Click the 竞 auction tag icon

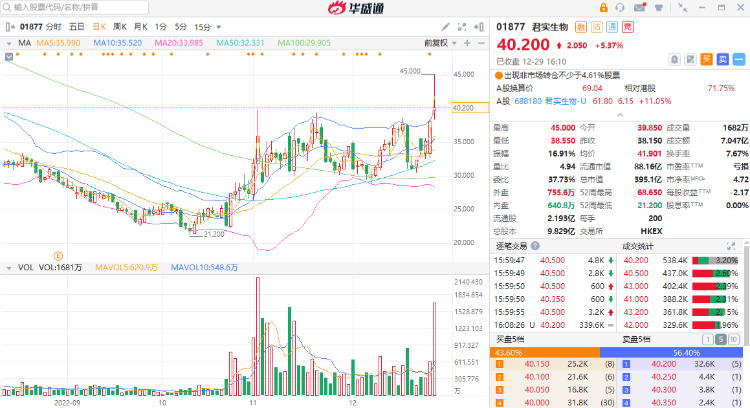(x=628, y=27)
